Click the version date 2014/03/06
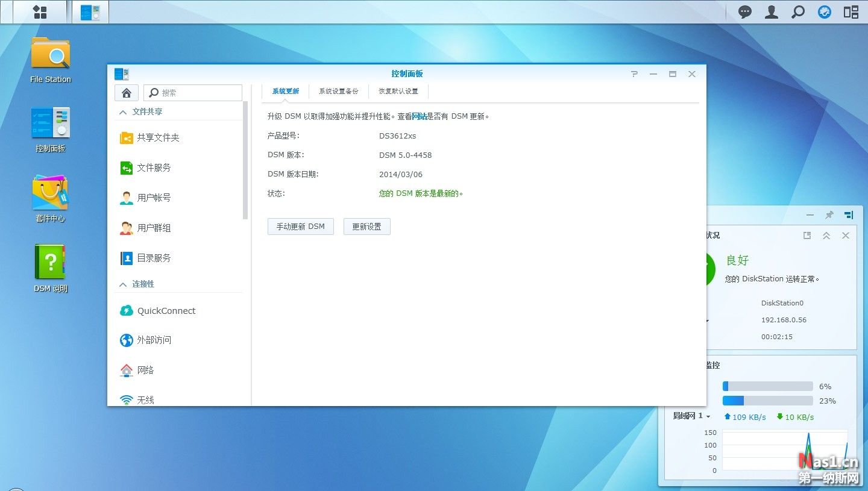This screenshot has height=491, width=868. (401, 175)
